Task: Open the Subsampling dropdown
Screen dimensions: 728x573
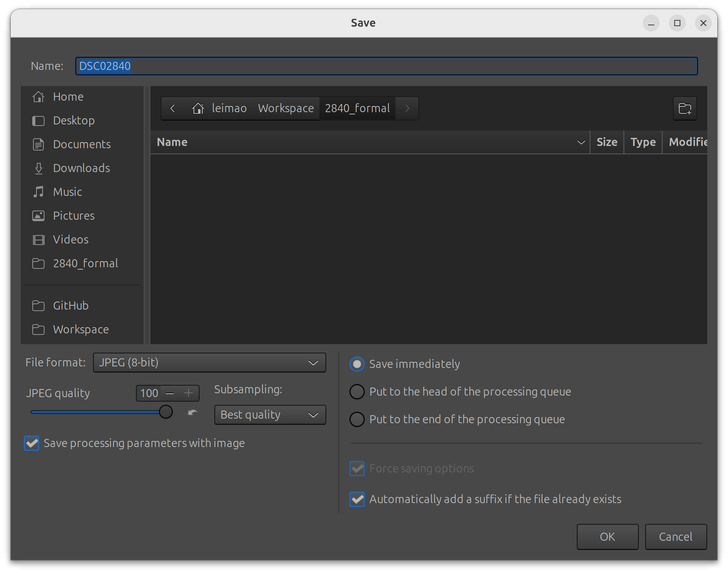Action: coord(270,414)
